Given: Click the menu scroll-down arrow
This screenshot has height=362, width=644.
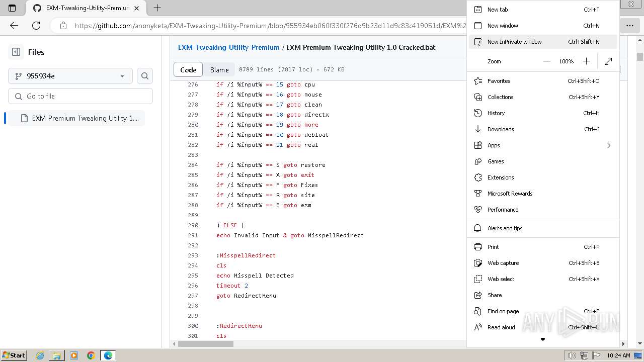Looking at the screenshot, I should click(543, 339).
